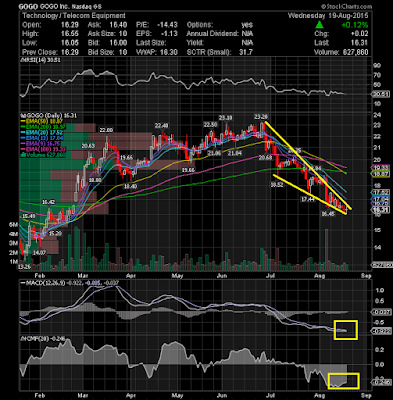Click the 21.04 price label
The height and width of the screenshot is (400, 393).
coord(235,153)
